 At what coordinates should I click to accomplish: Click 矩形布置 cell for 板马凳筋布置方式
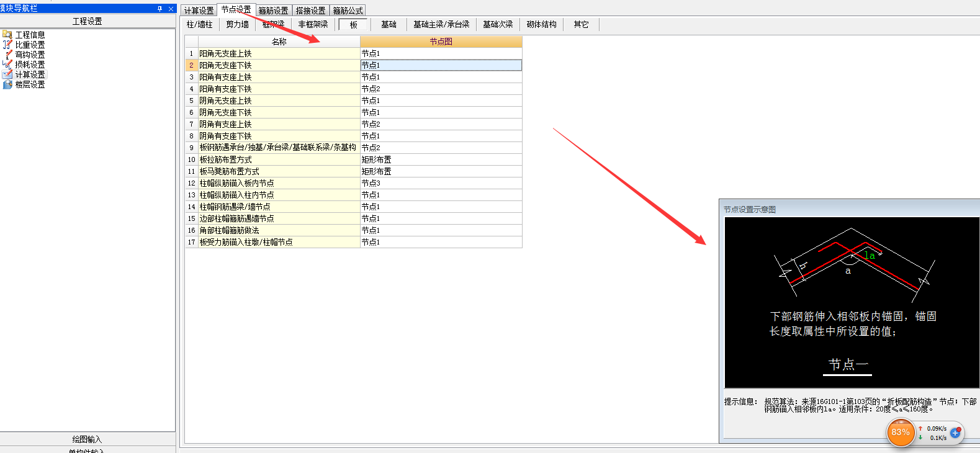coord(441,171)
